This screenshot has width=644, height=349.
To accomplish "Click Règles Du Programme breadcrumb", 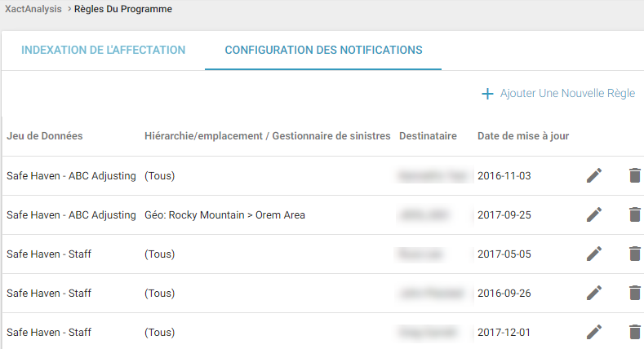I will pyautogui.click(x=123, y=9).
